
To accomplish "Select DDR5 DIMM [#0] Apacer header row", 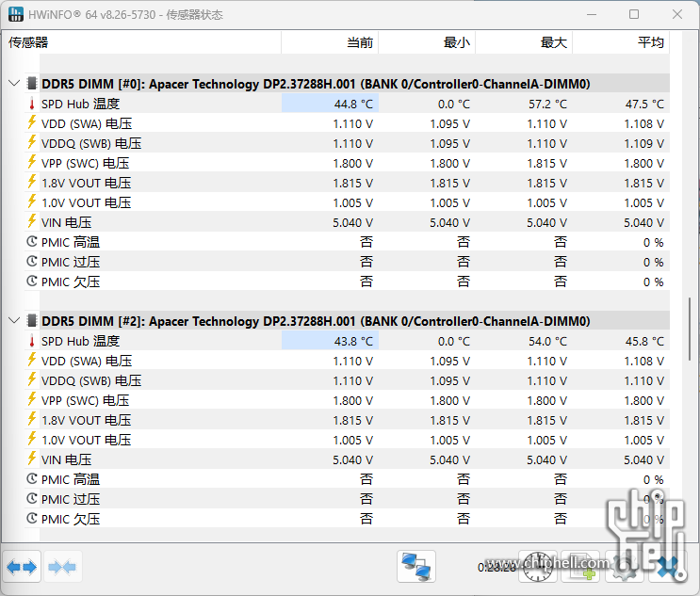I will [x=348, y=84].
